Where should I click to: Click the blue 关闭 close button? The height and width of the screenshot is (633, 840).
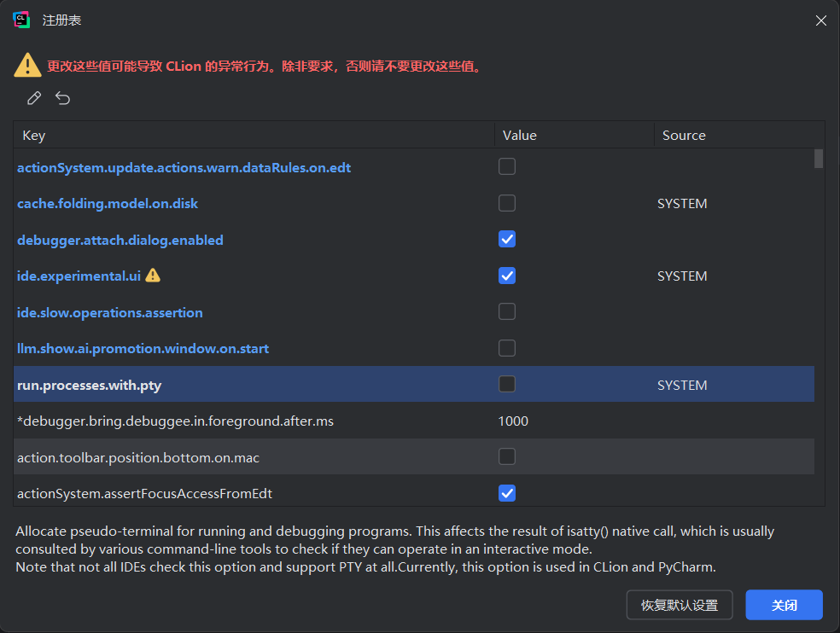click(784, 605)
